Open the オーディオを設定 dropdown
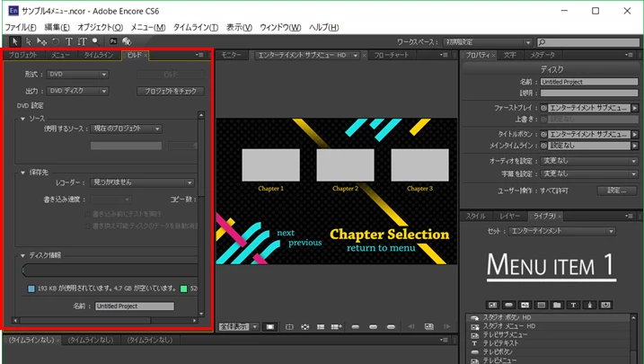The image size is (644, 364). coord(589,161)
